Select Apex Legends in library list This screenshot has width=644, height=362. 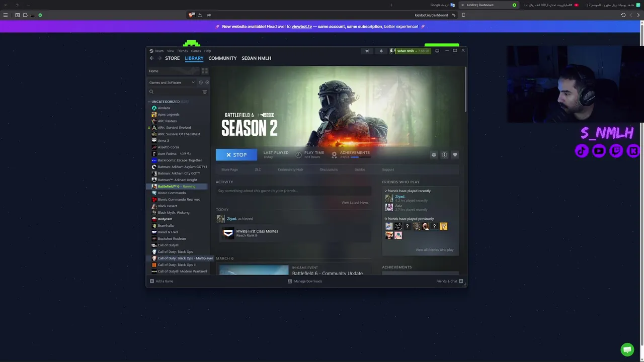pos(169,115)
